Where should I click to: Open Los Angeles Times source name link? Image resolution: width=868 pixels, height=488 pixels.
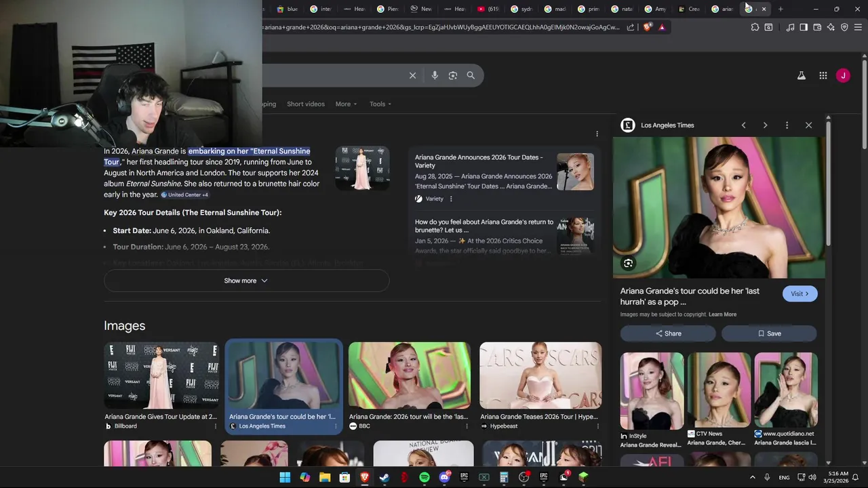(x=667, y=125)
